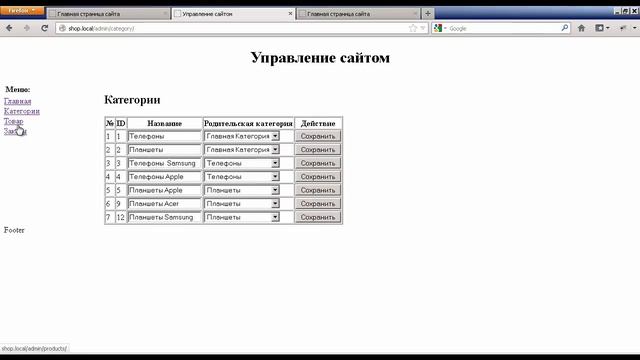Click the Действие column header
Viewport: 640px width, 360px height.
[318, 123]
